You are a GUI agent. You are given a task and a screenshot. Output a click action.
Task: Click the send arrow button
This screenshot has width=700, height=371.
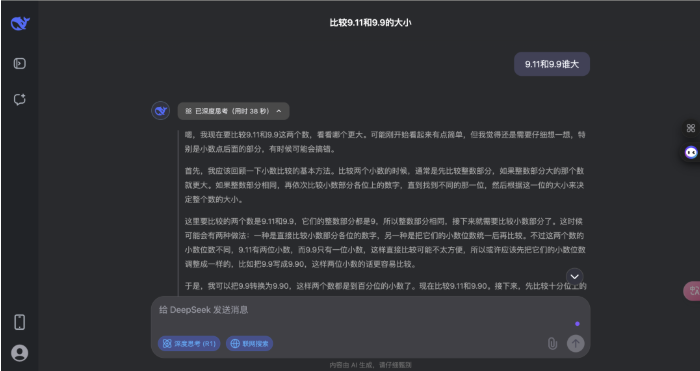pyautogui.click(x=575, y=343)
